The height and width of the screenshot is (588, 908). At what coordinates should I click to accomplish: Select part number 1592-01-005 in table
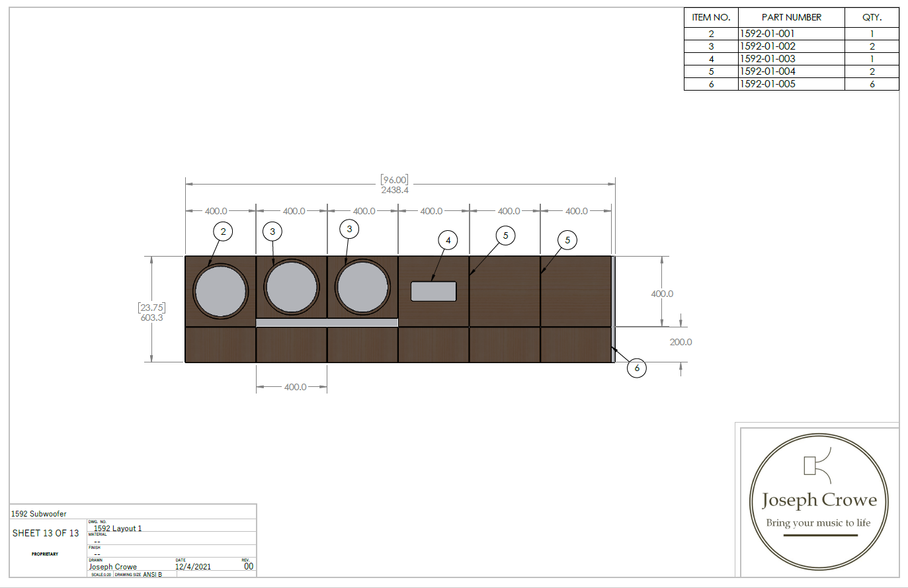click(767, 84)
